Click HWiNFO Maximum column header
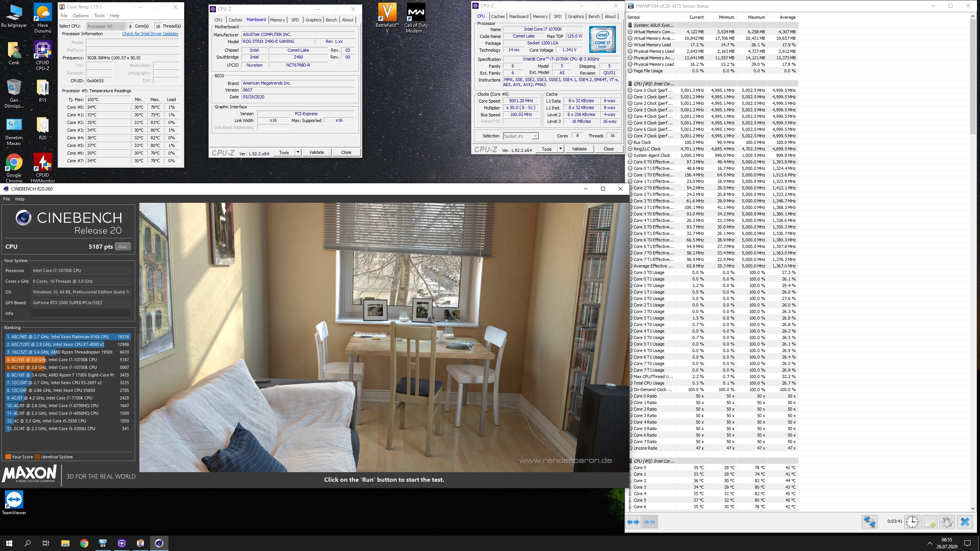This screenshot has height=551, width=980. (x=752, y=17)
